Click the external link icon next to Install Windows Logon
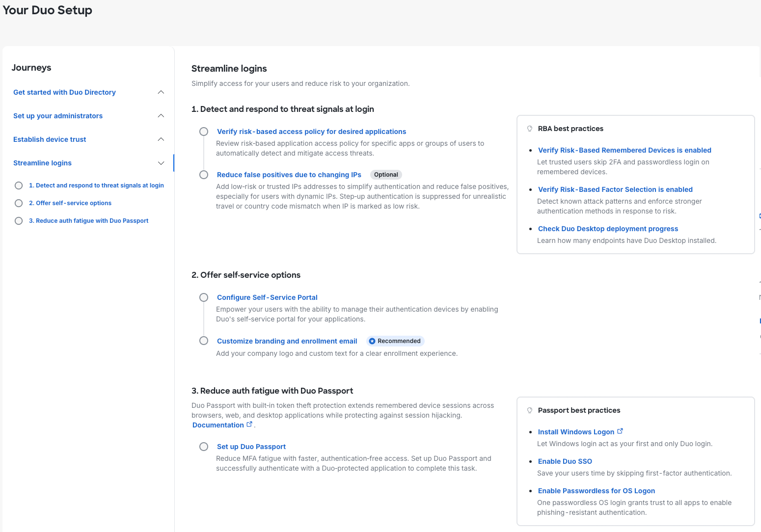Image resolution: width=761 pixels, height=532 pixels. click(620, 431)
